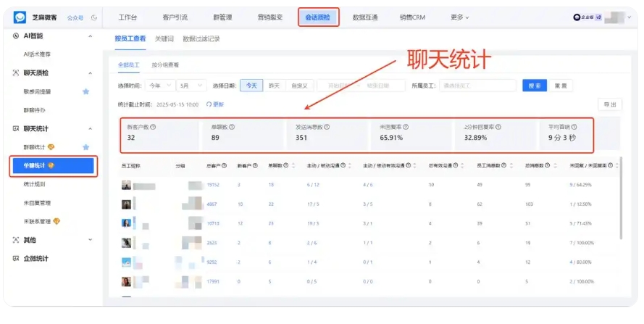Click the table's vertical scrollbar
Image resolution: width=644 pixels, height=324 pixels.
pyautogui.click(x=621, y=197)
